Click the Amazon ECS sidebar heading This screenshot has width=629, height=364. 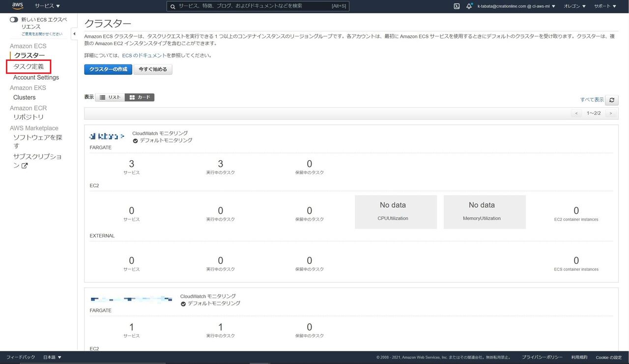28,46
